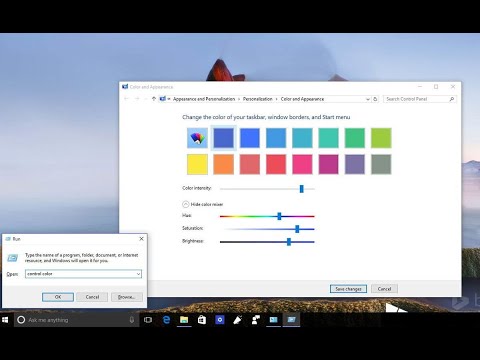
Task: Open the Windows Store taskbar icon
Action: (x=202, y=320)
